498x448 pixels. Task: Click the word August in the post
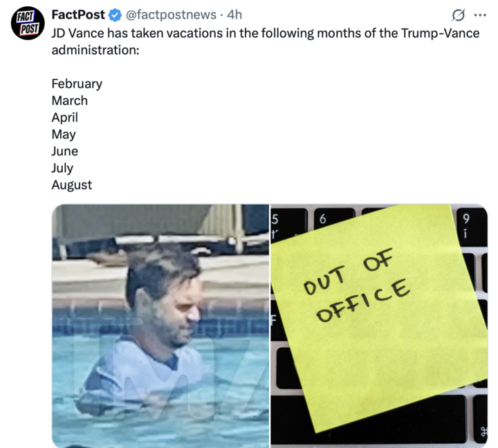click(71, 185)
